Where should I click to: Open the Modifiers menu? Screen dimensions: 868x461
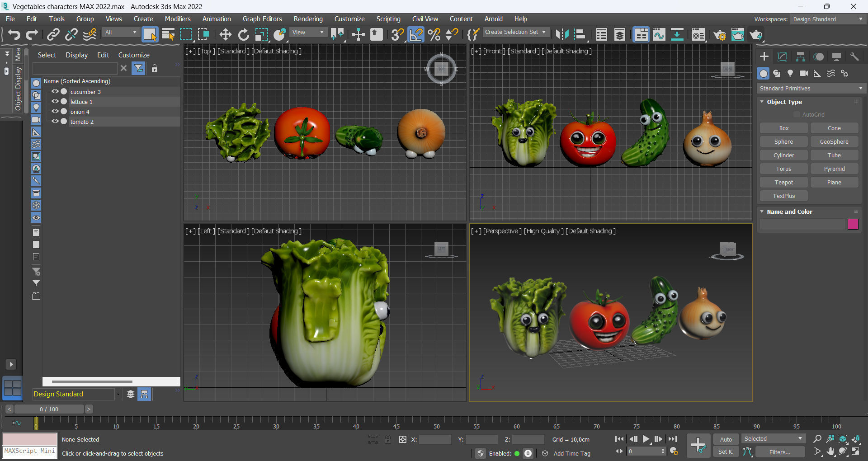[x=178, y=19]
